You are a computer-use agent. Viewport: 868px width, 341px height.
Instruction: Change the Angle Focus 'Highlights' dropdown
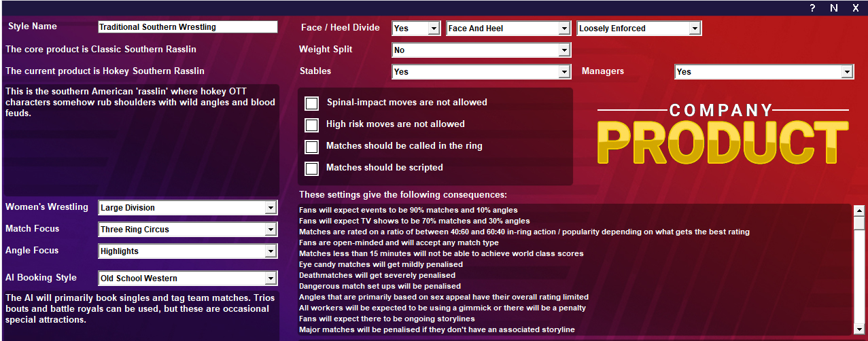pos(188,251)
